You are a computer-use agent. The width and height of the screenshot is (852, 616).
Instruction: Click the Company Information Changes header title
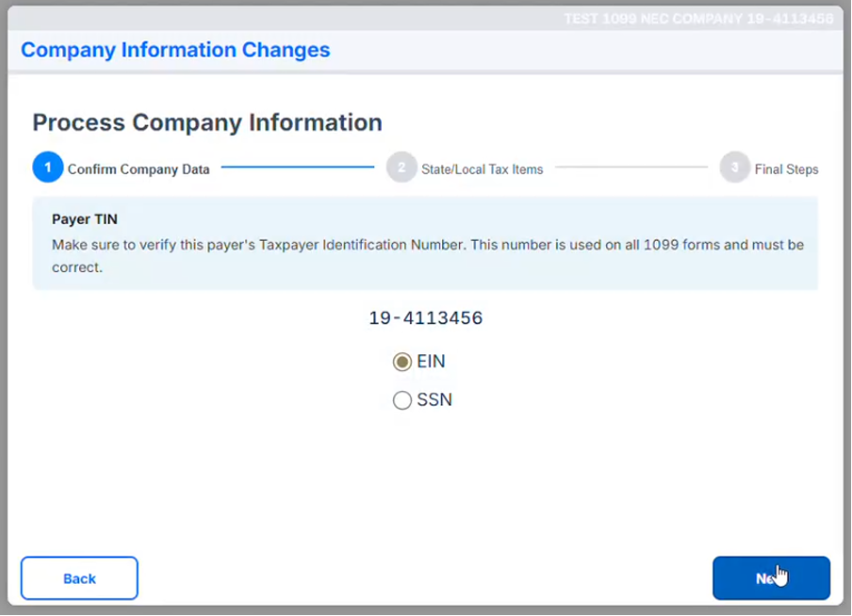click(175, 50)
